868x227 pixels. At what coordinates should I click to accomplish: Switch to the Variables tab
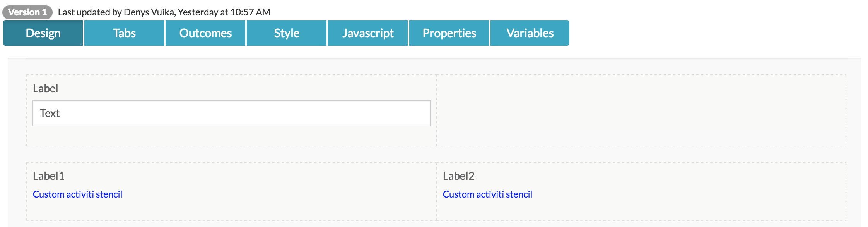coord(530,33)
